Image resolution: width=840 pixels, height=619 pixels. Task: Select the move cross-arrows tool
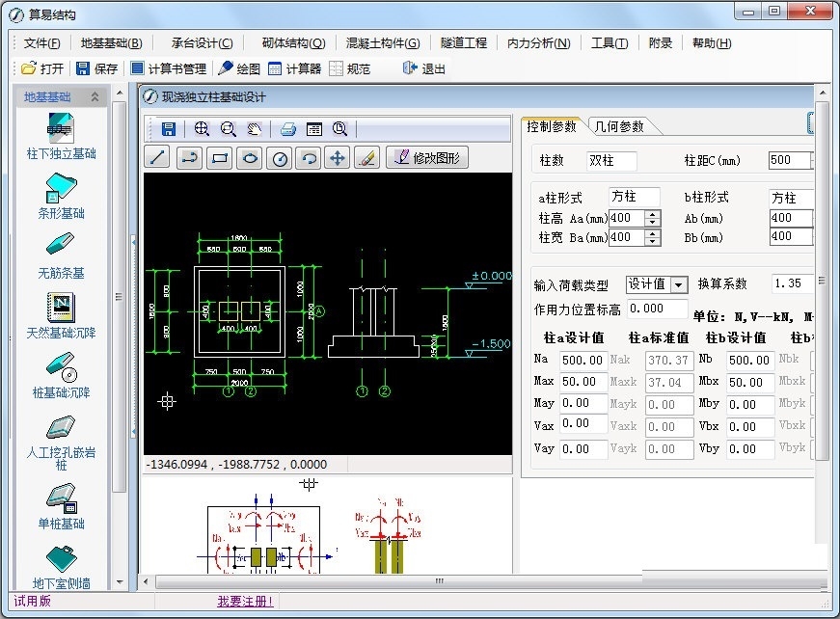[337, 158]
